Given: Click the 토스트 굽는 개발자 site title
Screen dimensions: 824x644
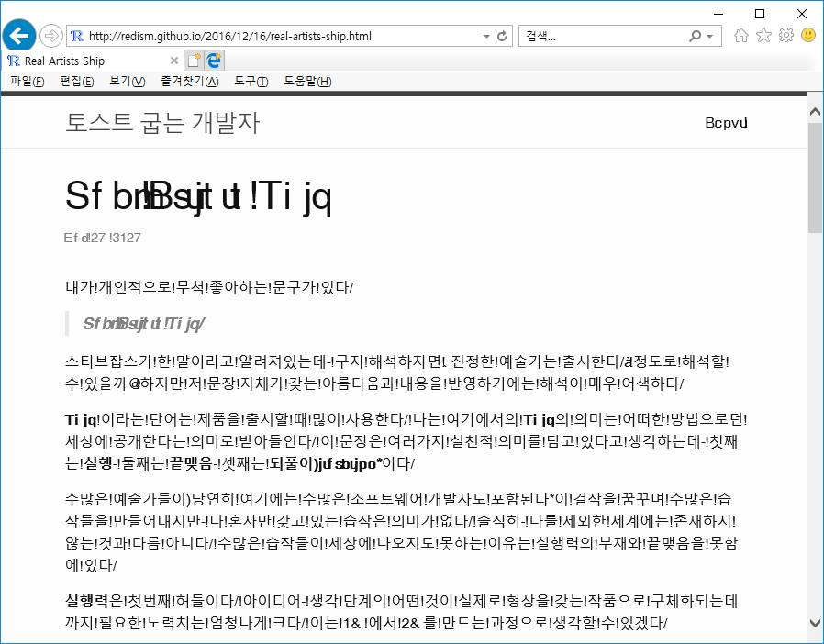Looking at the screenshot, I should click(162, 123).
